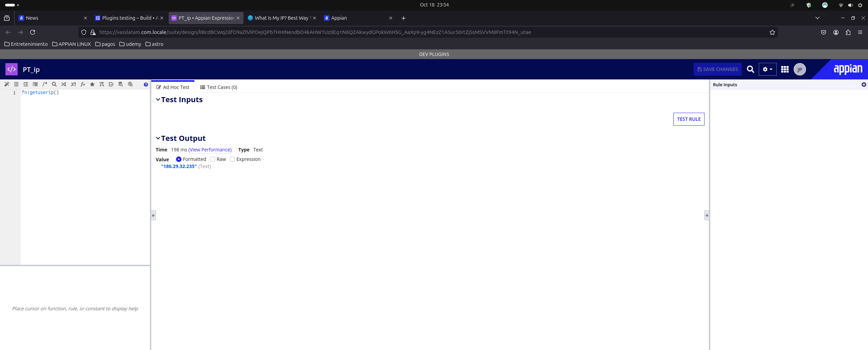Switch to the Test Cases (0) tab
The image size is (868, 350).
[219, 87]
